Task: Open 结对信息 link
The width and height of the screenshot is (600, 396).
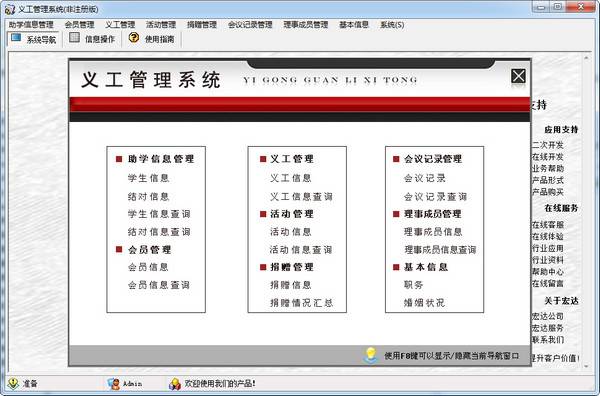Action: (148, 196)
